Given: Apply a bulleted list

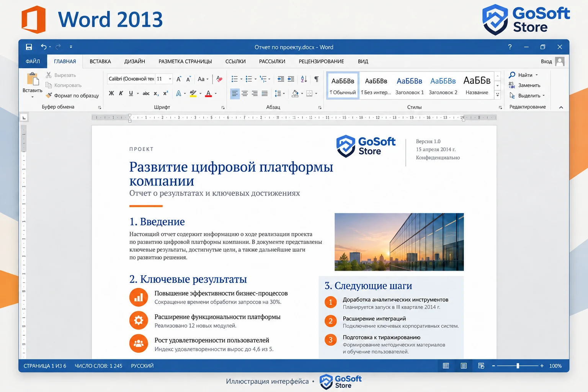Looking at the screenshot, I should [x=235, y=79].
